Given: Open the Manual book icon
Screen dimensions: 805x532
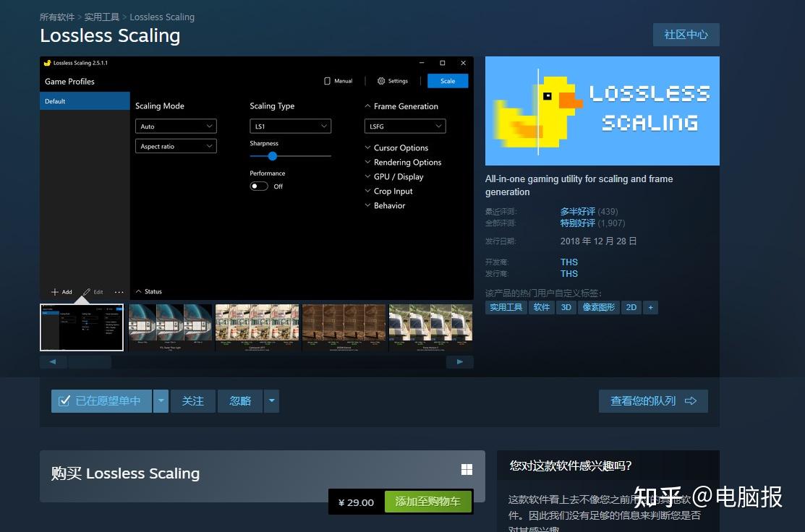Looking at the screenshot, I should [327, 81].
